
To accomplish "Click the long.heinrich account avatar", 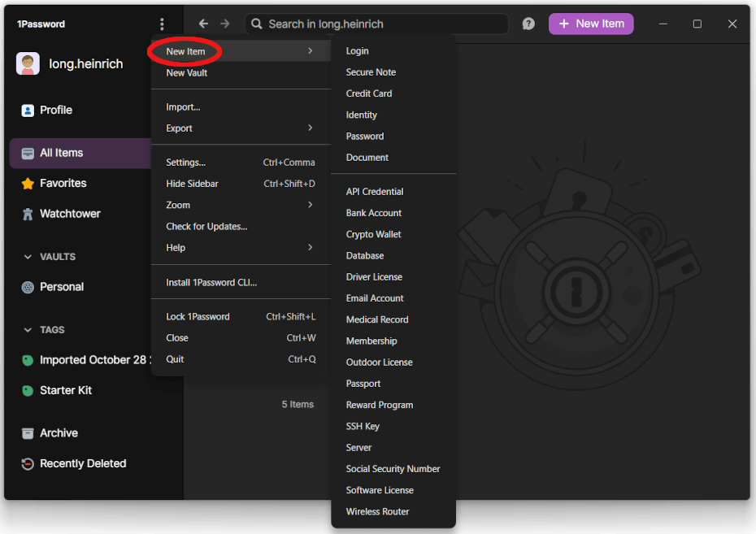I will 28,63.
